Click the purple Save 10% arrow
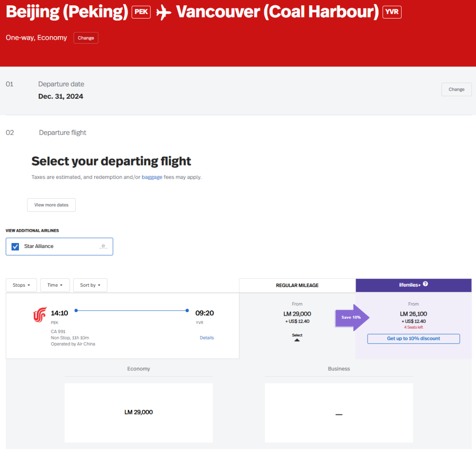 coord(353,317)
